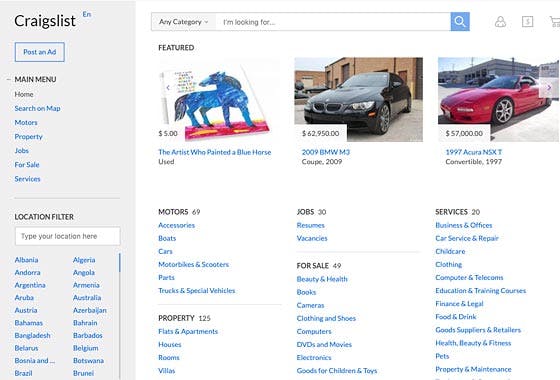The height and width of the screenshot is (380, 560).
Task: Click the Post an Ad button
Action: tap(40, 52)
